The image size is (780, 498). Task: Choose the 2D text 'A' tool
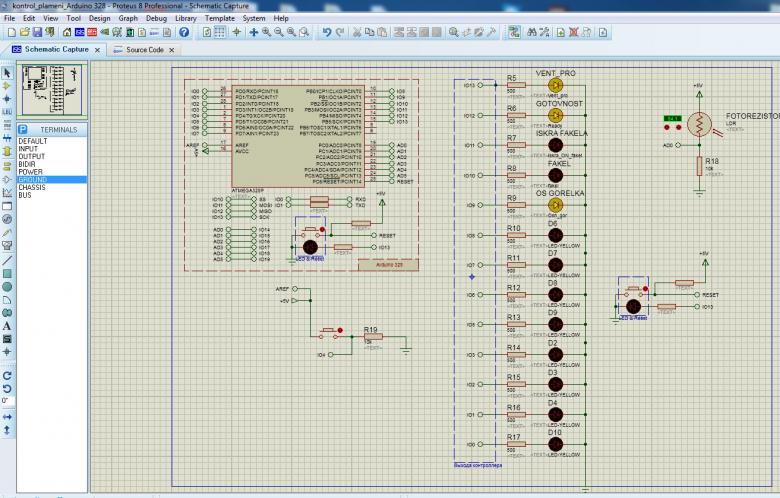coord(7,326)
